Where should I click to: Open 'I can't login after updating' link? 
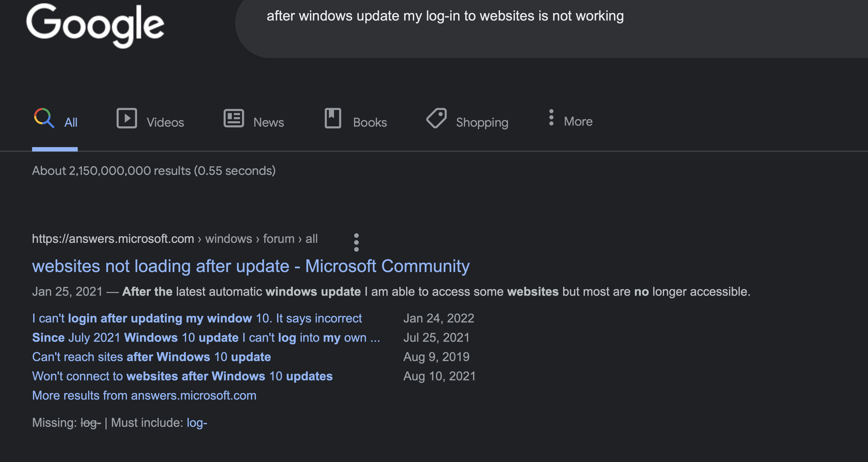[x=197, y=318]
